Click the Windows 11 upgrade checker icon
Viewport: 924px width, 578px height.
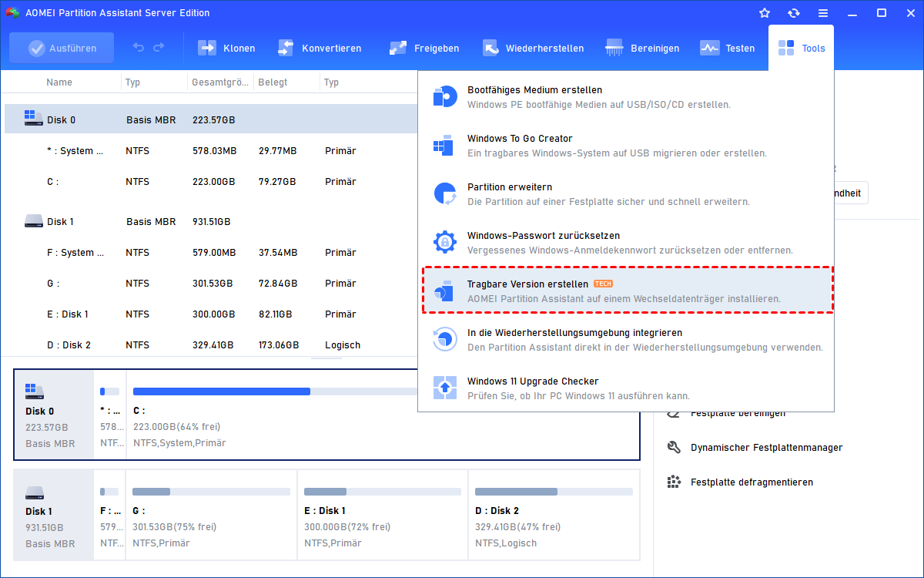(x=444, y=388)
